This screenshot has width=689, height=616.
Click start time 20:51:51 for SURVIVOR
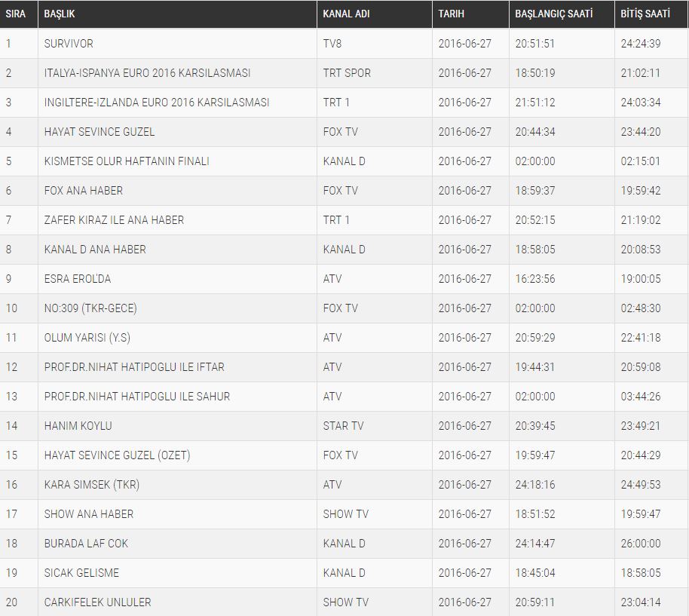(535, 44)
